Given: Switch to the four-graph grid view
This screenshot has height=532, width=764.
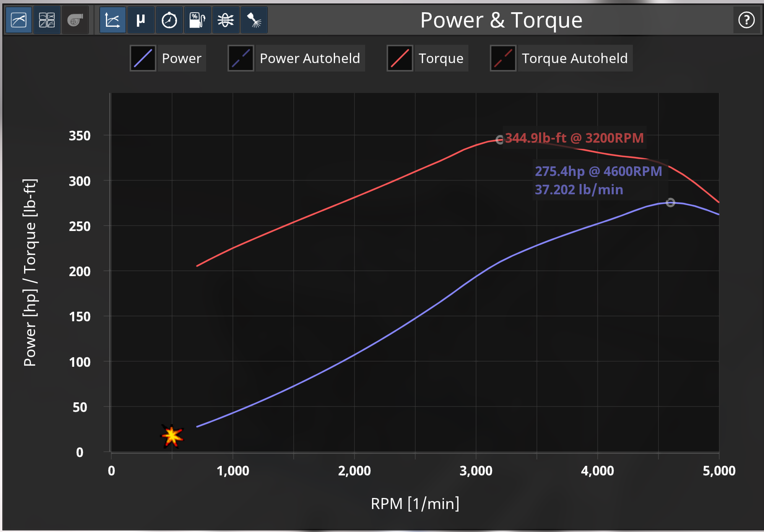Looking at the screenshot, I should [x=47, y=20].
